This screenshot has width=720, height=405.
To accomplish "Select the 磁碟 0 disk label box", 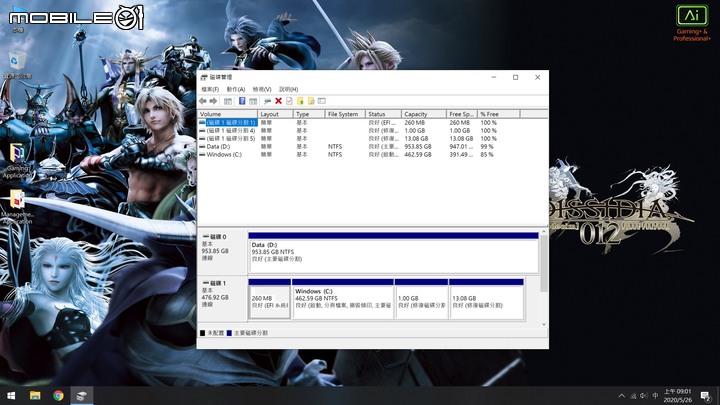I will click(x=223, y=253).
